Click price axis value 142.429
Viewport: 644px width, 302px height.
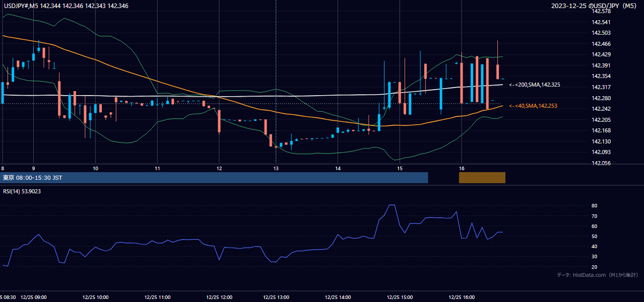click(601, 55)
